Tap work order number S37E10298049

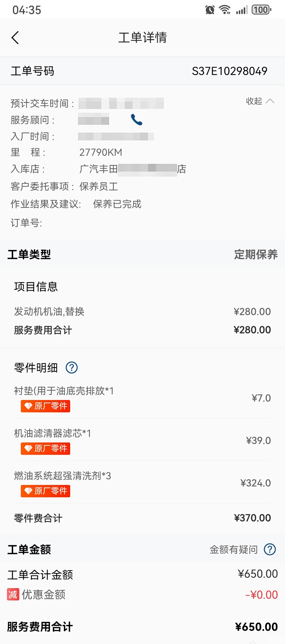tap(229, 71)
